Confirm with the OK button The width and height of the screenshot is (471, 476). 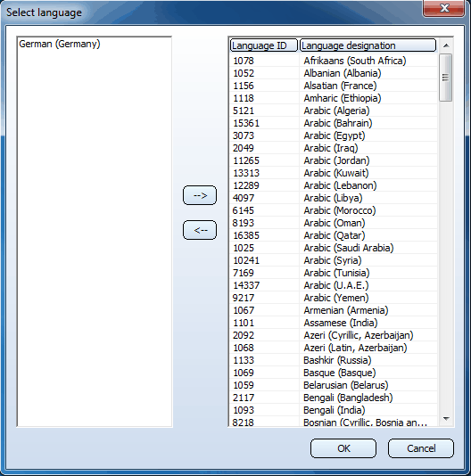(343, 448)
